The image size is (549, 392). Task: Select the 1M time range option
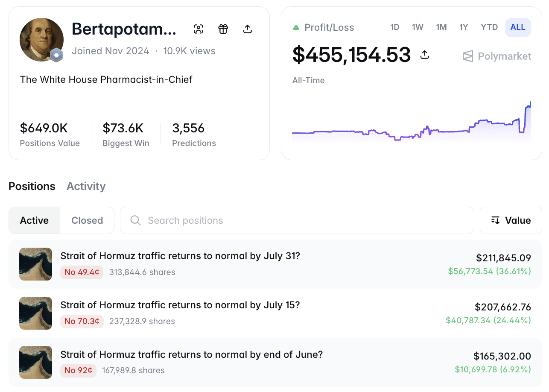click(x=441, y=27)
